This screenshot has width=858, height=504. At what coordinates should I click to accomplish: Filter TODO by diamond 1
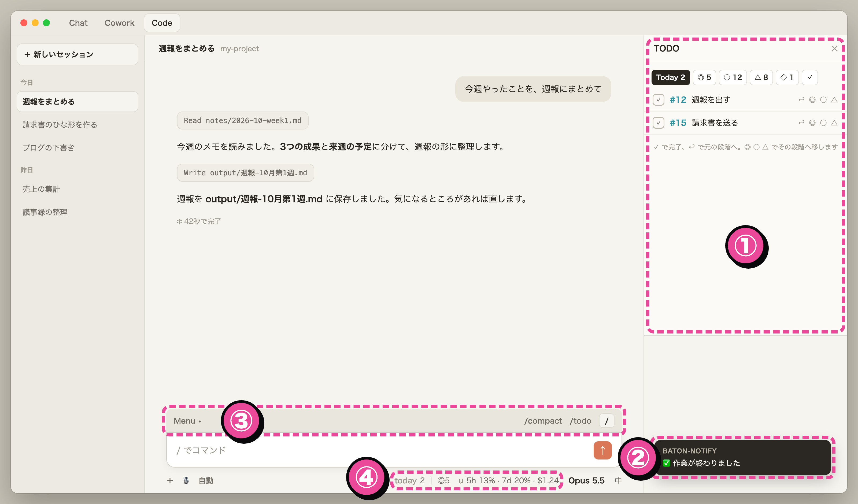(787, 77)
